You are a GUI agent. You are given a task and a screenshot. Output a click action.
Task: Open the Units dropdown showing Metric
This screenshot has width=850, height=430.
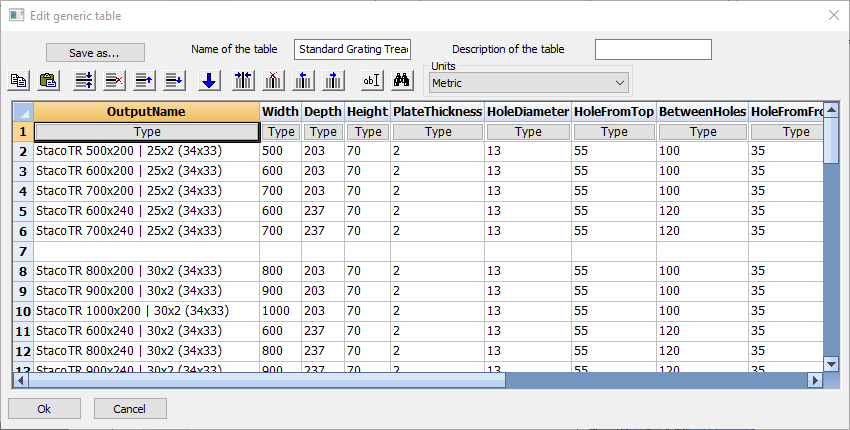click(529, 83)
